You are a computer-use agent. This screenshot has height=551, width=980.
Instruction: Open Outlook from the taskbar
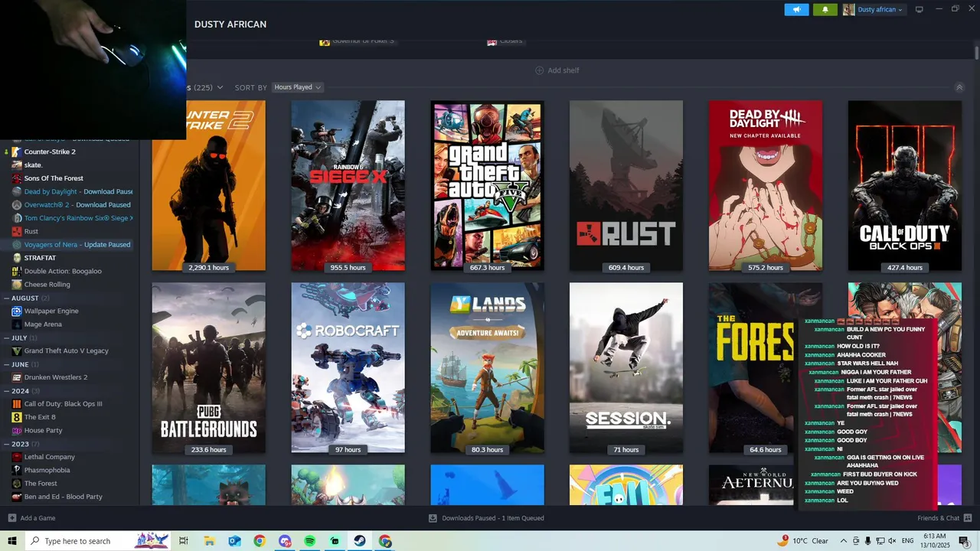pos(234,541)
